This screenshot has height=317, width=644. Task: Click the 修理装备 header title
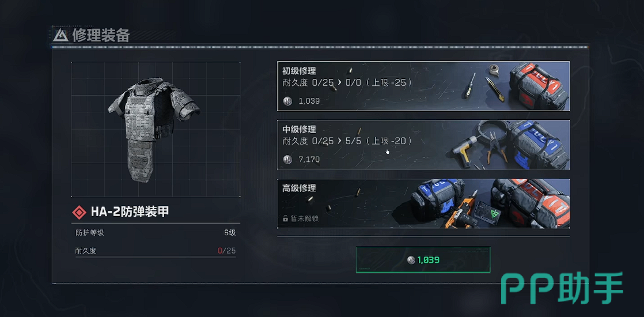(101, 35)
